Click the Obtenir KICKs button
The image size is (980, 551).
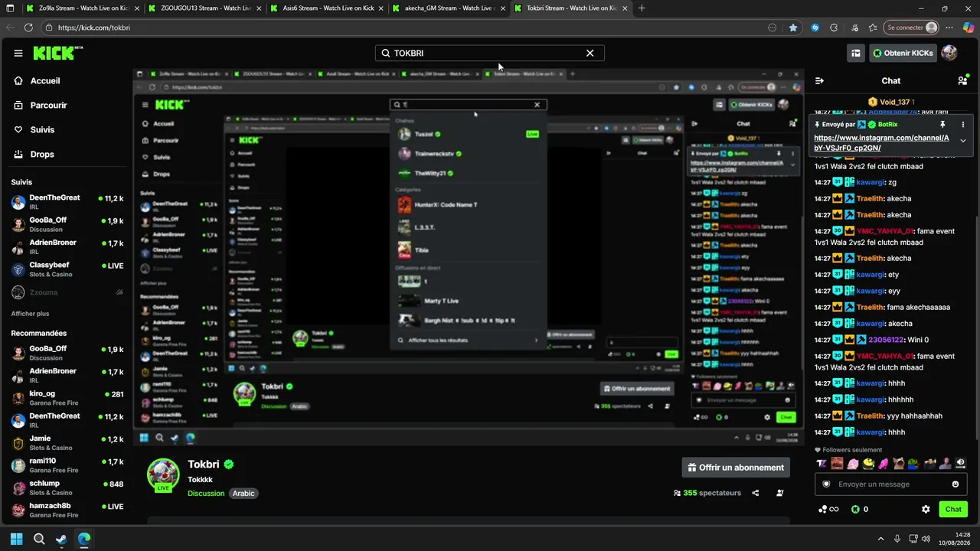tap(903, 53)
